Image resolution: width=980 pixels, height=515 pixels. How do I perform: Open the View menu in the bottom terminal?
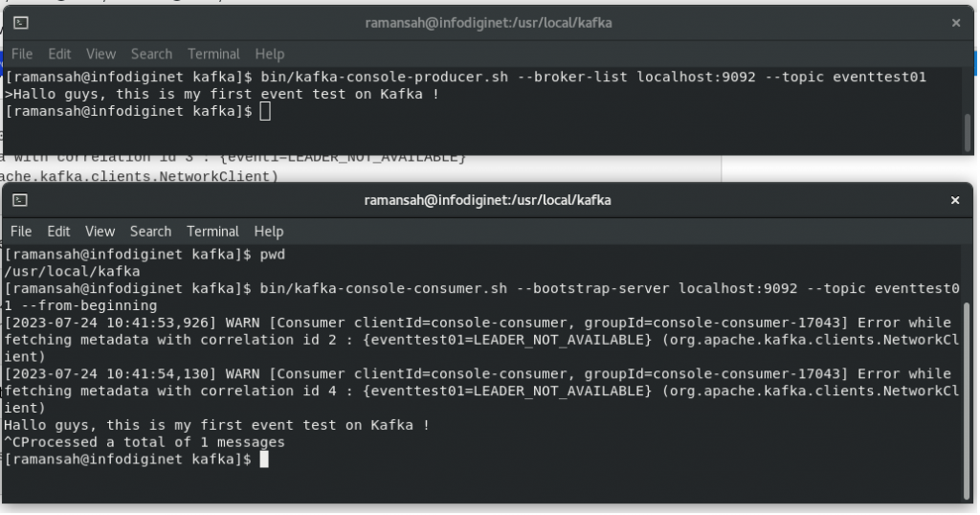(x=100, y=232)
